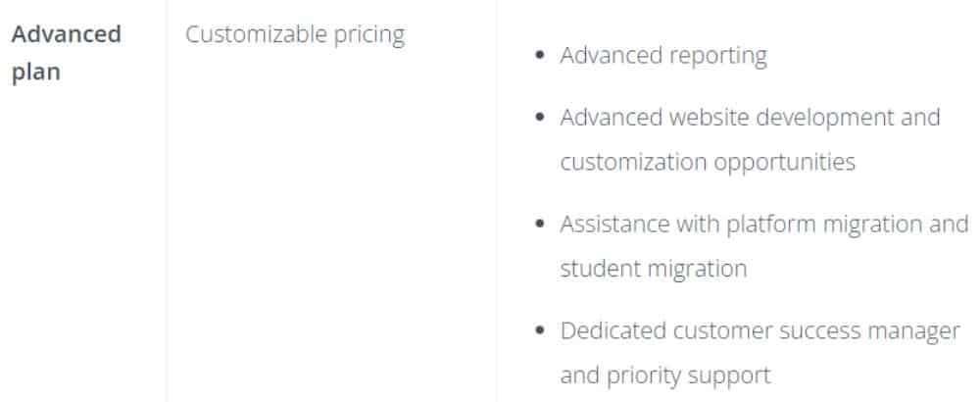The image size is (980, 402).
Task: Click the bullet before Assistance with platform migration
Action: pos(541,224)
